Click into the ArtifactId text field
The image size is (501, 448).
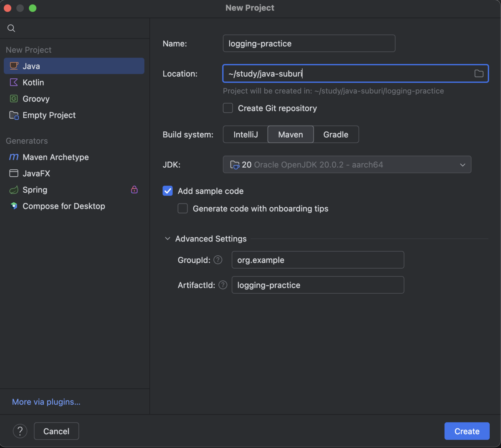[317, 285]
